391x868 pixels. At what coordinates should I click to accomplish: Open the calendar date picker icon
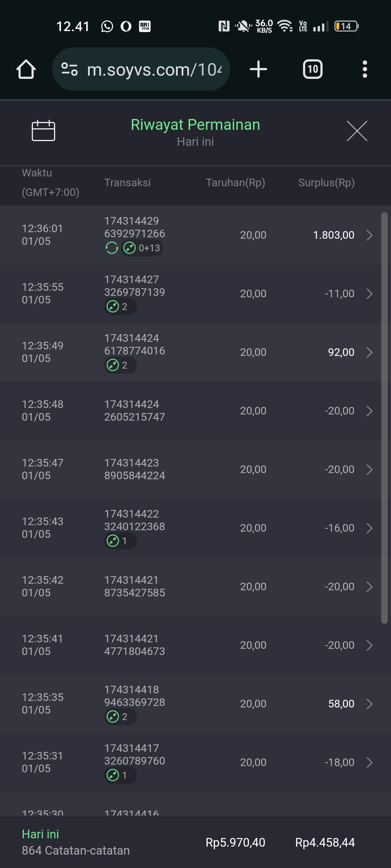(x=43, y=131)
